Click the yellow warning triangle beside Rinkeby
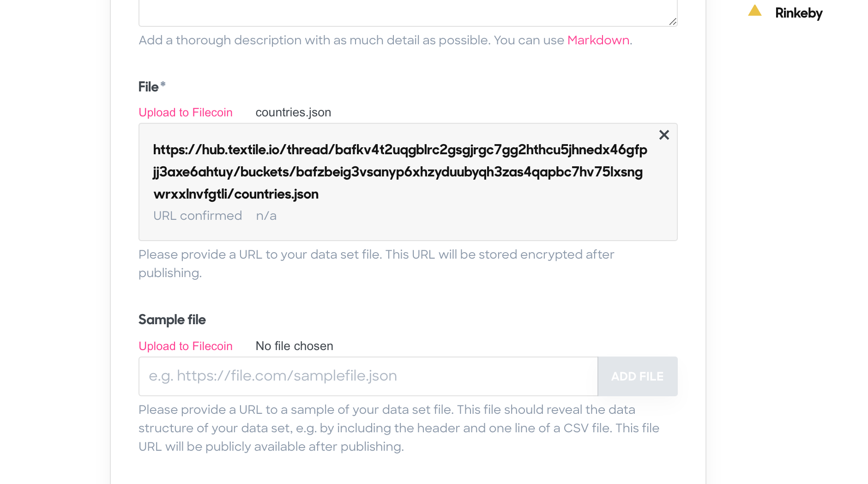868x484 pixels. [x=755, y=10]
